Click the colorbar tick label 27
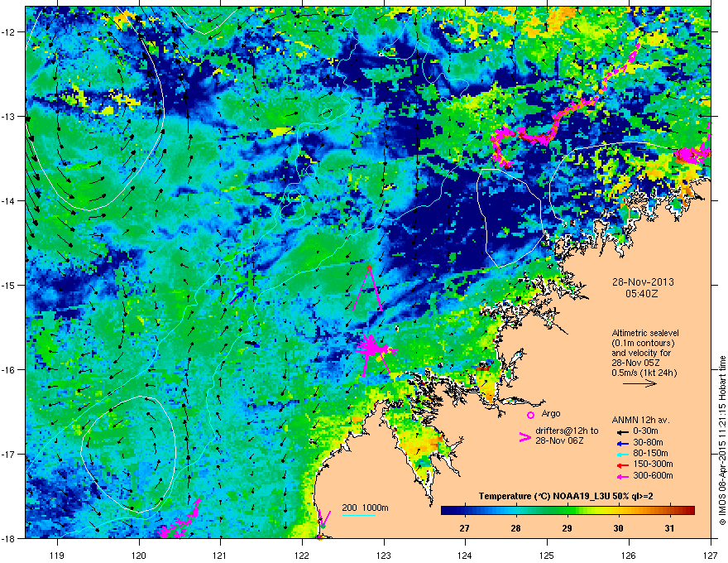728x563 pixels. 464,528
